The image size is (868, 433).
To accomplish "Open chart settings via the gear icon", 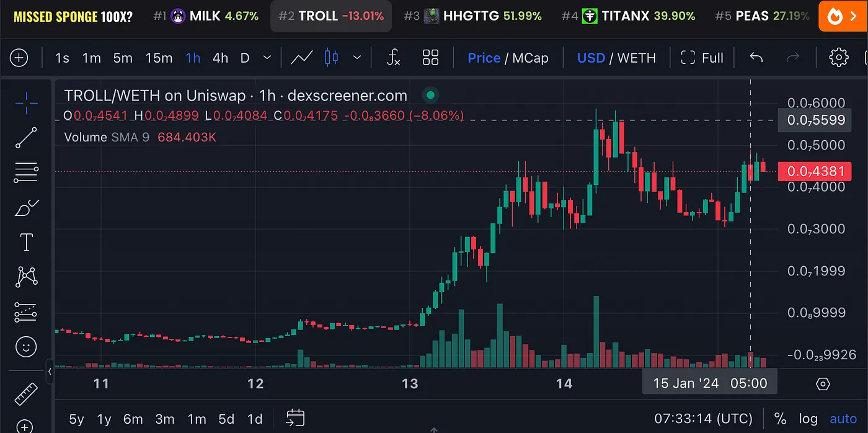I will [839, 57].
